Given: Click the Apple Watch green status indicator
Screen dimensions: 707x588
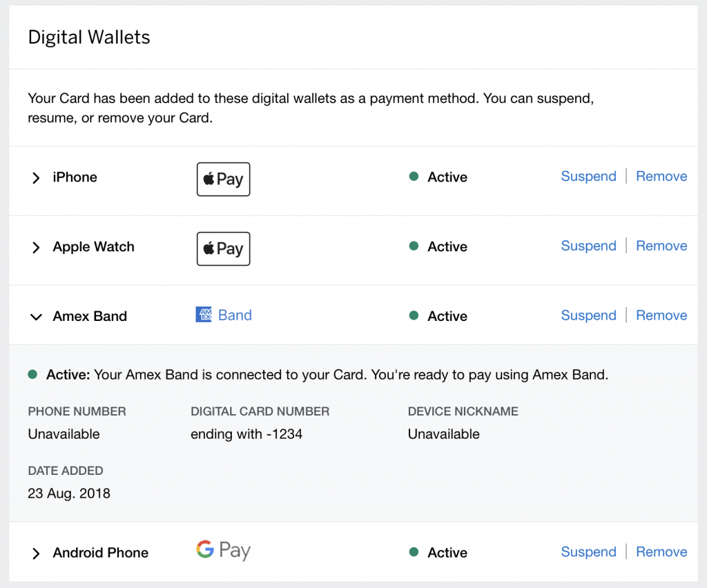Looking at the screenshot, I should coord(414,246).
